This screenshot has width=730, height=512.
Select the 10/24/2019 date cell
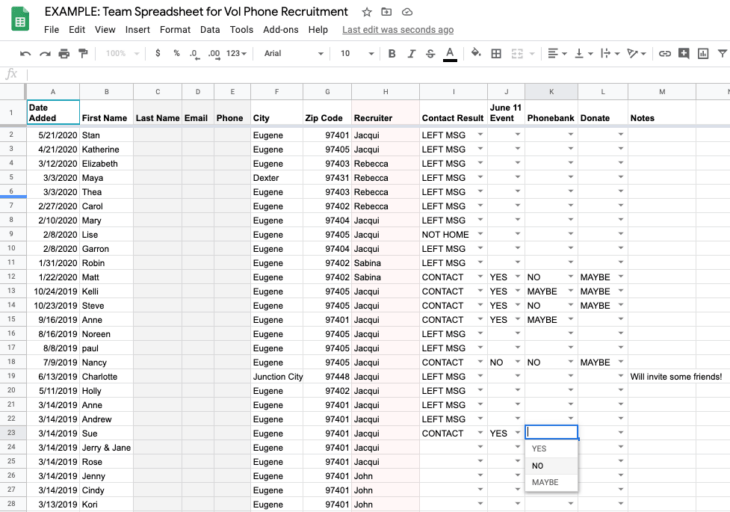coord(53,291)
